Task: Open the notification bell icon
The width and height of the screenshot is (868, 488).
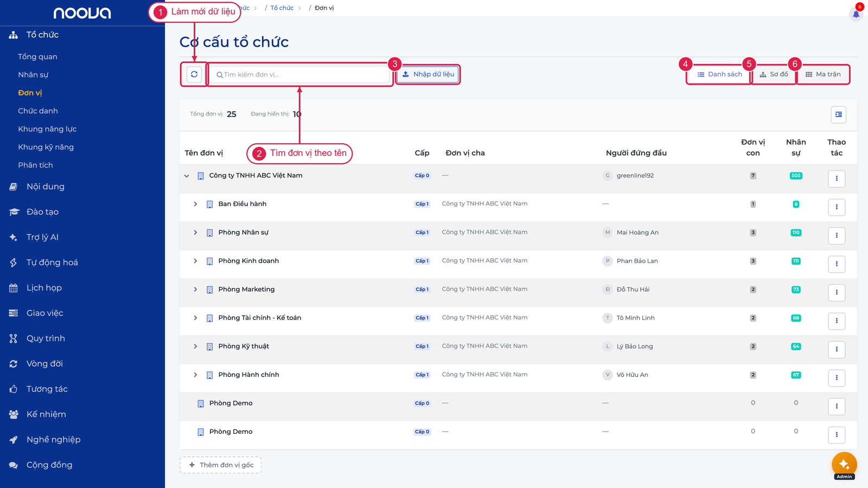Action: coord(856,14)
